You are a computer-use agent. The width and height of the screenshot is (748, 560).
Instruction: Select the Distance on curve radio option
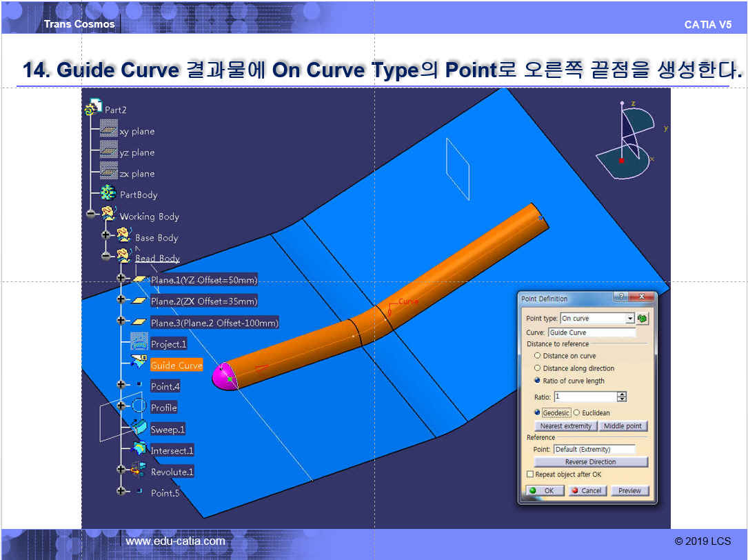click(538, 356)
